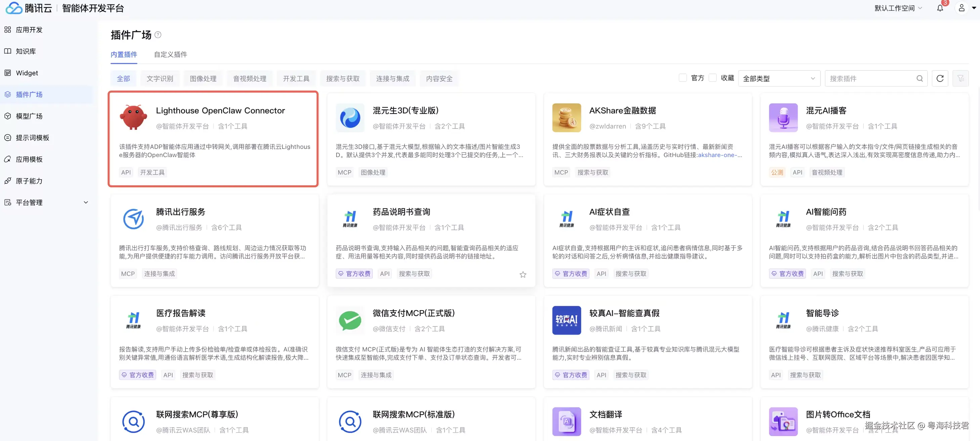Viewport: 980px width, 441px height.
Task: Click the search magnifier icon
Action: [920, 78]
